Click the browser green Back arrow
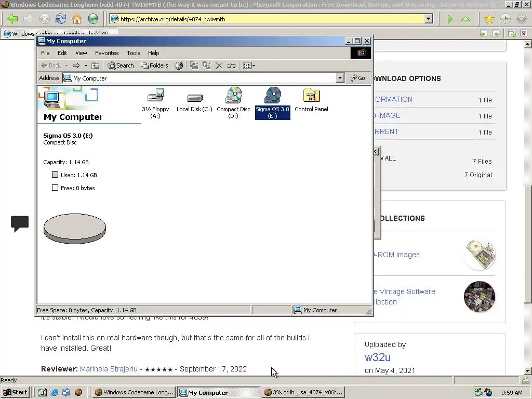Image resolution: width=532 pixels, height=399 pixels. (12, 19)
